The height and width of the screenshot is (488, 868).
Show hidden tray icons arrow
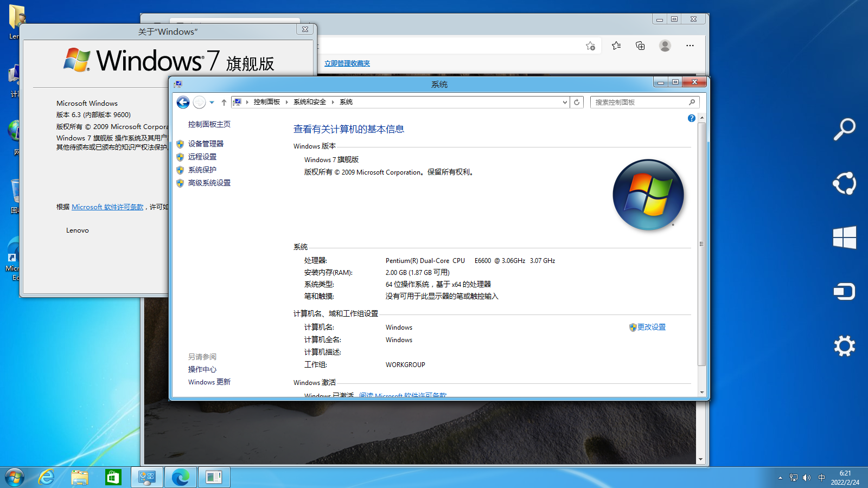click(780, 478)
